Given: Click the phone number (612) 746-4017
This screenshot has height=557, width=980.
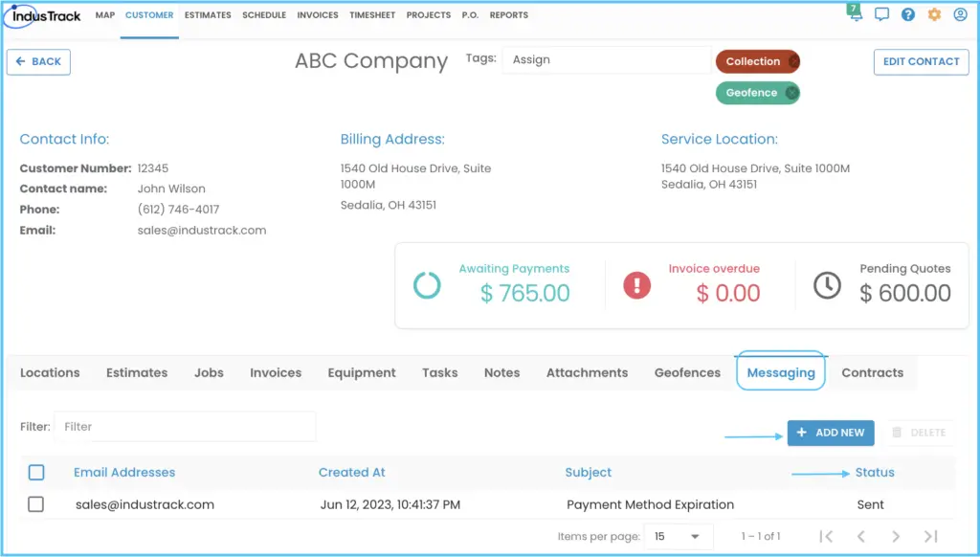Looking at the screenshot, I should (178, 210).
